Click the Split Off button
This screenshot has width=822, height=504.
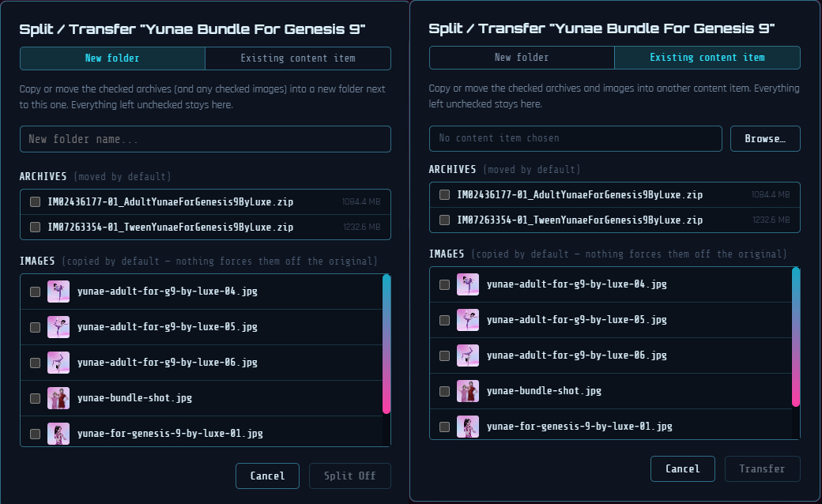[349, 476]
